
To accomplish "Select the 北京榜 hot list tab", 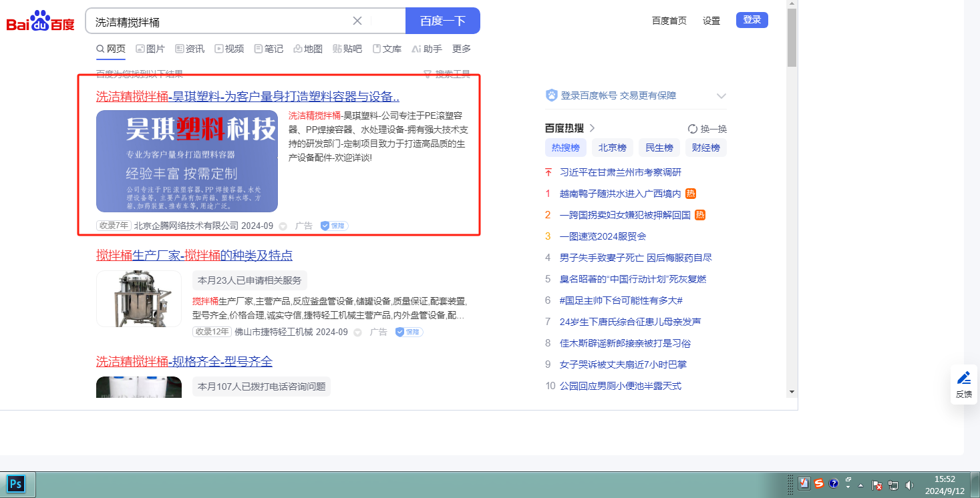I will click(x=612, y=148).
